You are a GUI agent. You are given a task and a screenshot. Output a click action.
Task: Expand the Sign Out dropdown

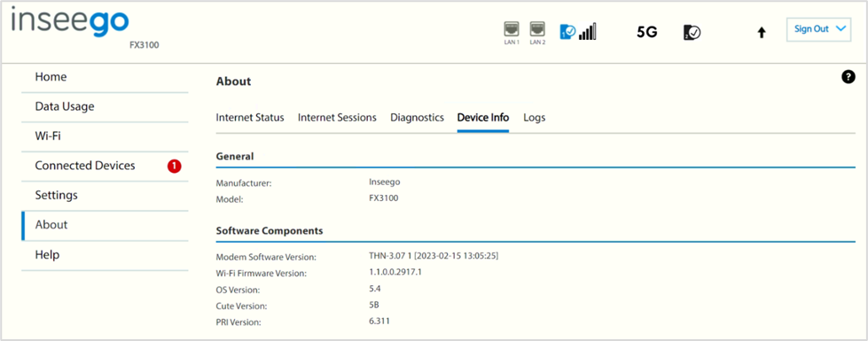[818, 29]
